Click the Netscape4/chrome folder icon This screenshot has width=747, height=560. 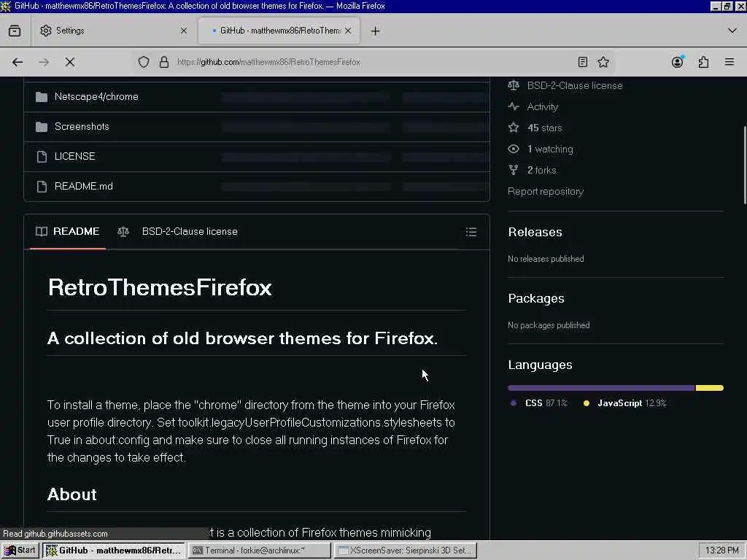click(x=42, y=97)
